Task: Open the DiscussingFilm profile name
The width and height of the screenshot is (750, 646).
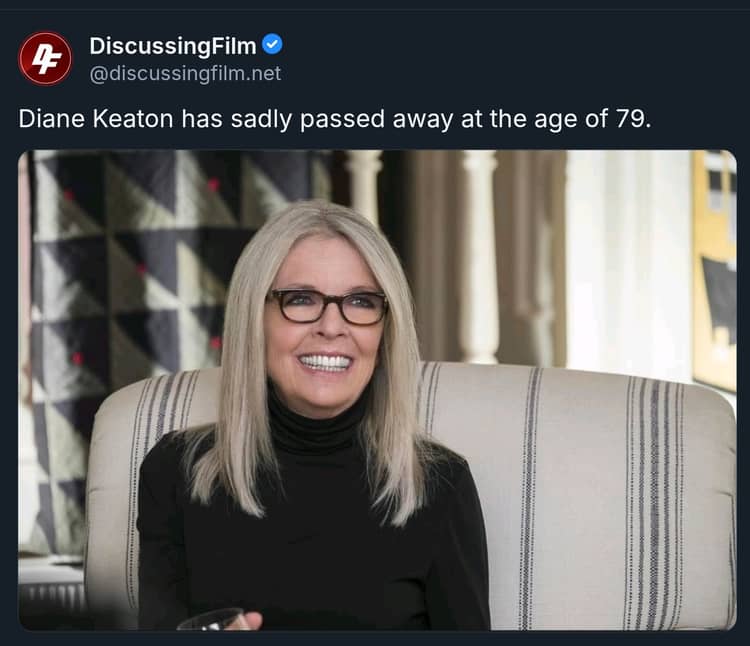Action: [173, 46]
